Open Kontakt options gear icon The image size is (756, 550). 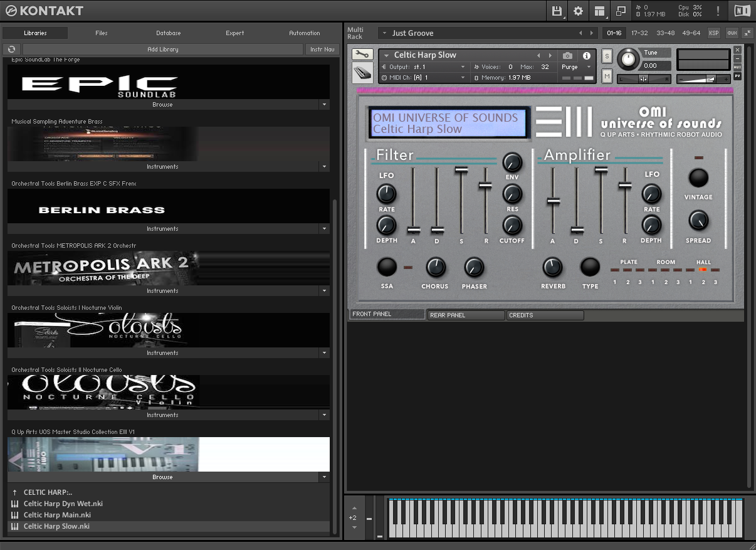[x=578, y=11]
